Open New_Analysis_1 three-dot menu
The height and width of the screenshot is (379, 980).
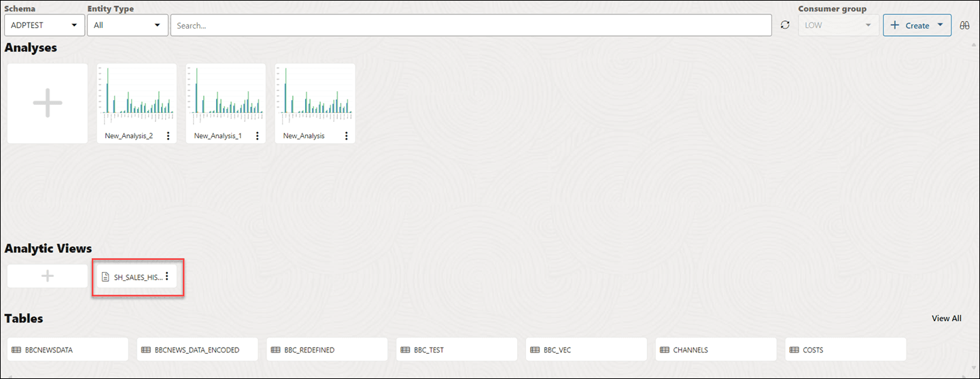257,136
